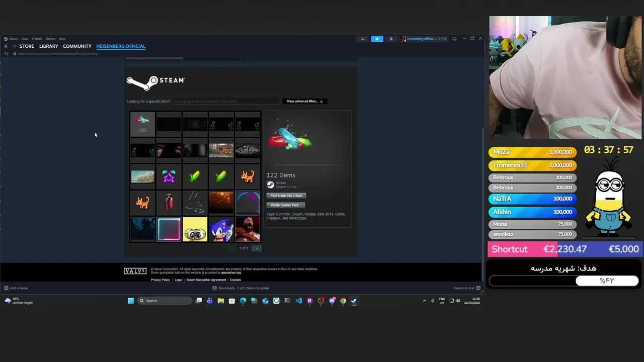Open the View menu

coord(25,39)
